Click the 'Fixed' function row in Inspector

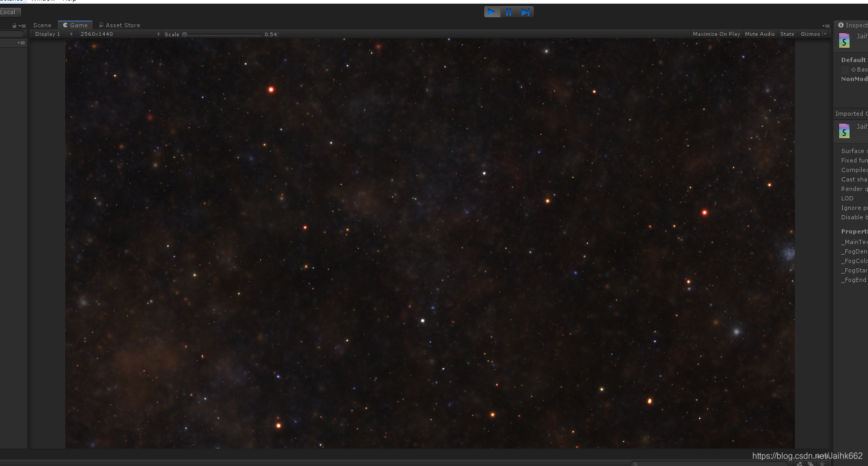coord(854,160)
